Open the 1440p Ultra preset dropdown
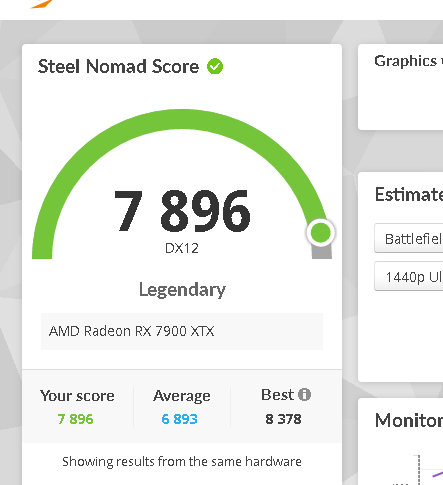Screen dimensions: 443x485 coord(409,277)
